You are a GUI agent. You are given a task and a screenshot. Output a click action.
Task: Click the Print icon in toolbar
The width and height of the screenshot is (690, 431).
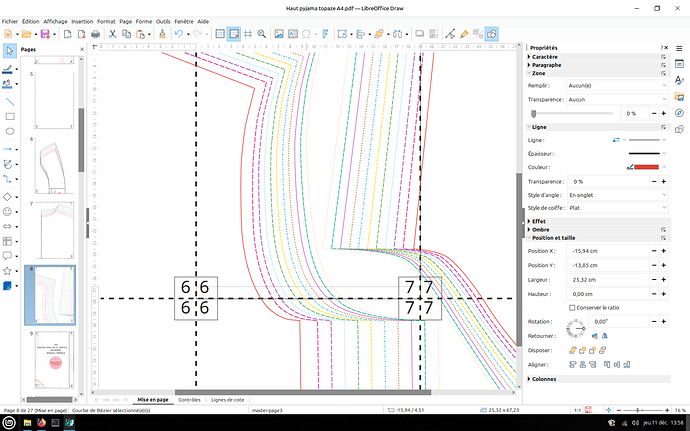(x=95, y=34)
